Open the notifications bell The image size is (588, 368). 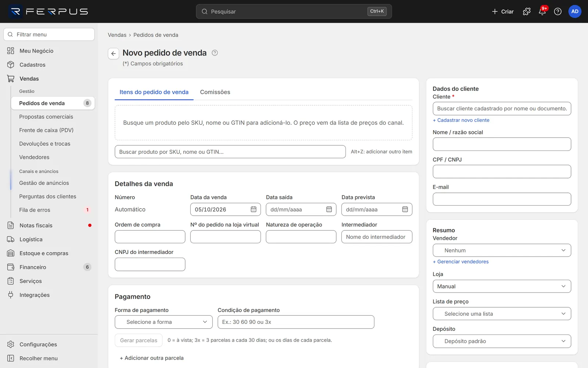(x=542, y=11)
